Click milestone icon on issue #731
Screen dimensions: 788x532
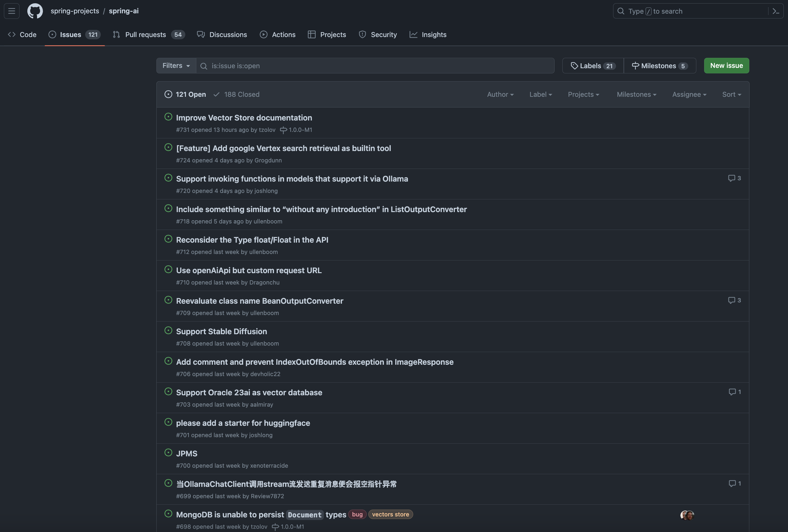(x=283, y=130)
